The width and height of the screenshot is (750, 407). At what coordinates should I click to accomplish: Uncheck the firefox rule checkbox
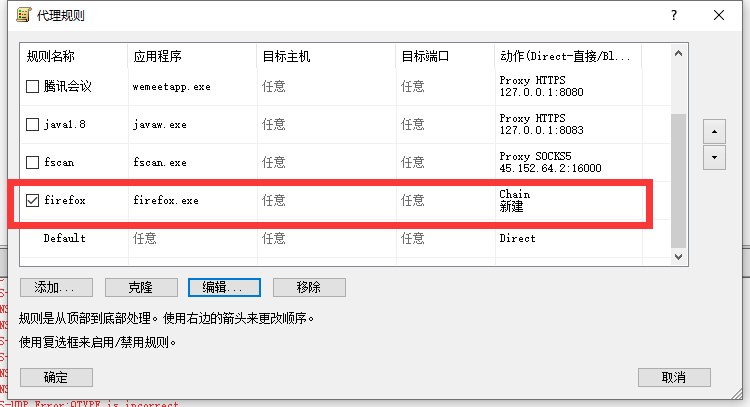coord(32,201)
